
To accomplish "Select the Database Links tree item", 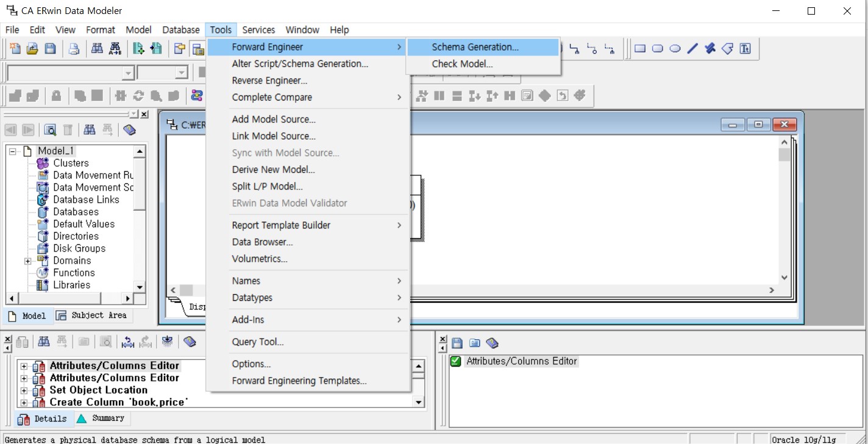I will pos(86,200).
